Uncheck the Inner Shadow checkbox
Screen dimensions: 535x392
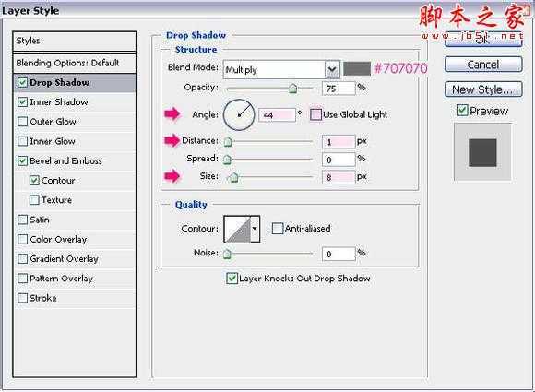(x=22, y=102)
